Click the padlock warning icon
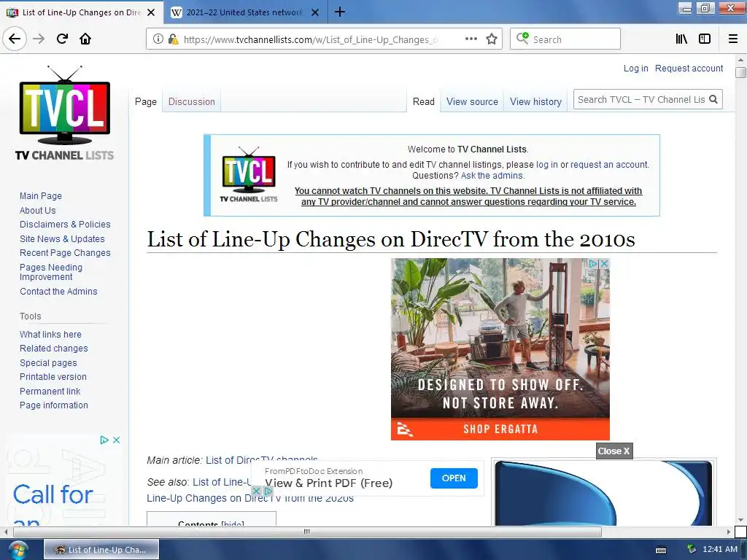 click(x=173, y=39)
